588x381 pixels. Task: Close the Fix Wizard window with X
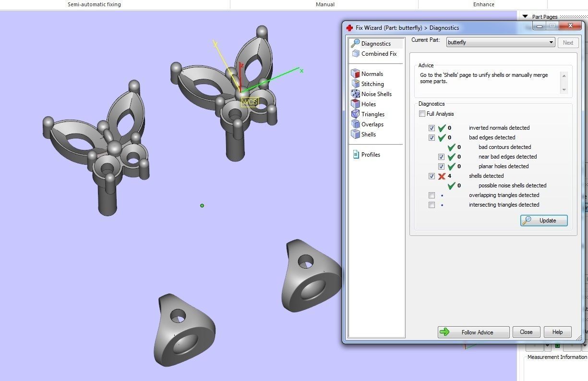570,26
